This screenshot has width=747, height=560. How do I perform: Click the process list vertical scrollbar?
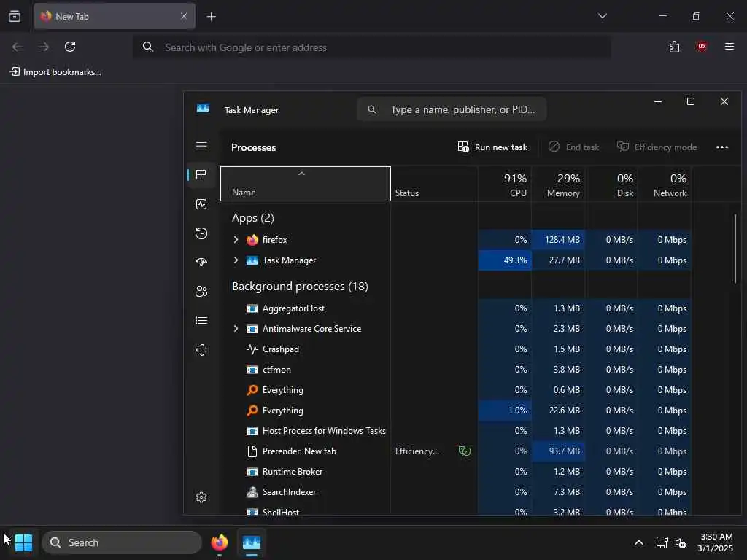point(735,249)
